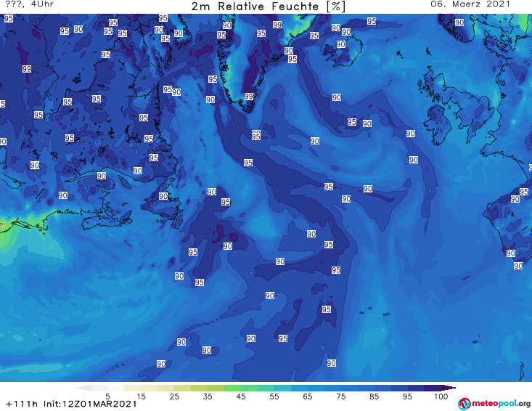This screenshot has width=532, height=411.
Task: Click the color scale value '65'
Action: (308, 396)
